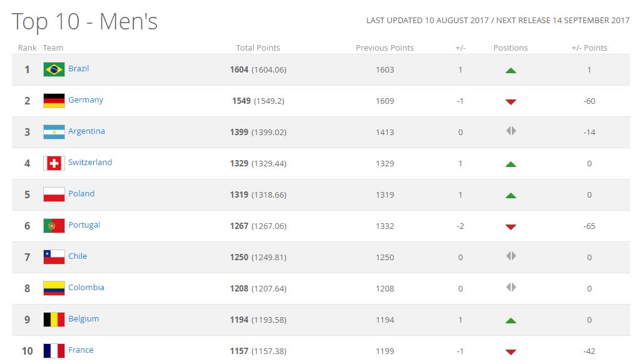Click the Switzerland flag icon

(x=54, y=163)
